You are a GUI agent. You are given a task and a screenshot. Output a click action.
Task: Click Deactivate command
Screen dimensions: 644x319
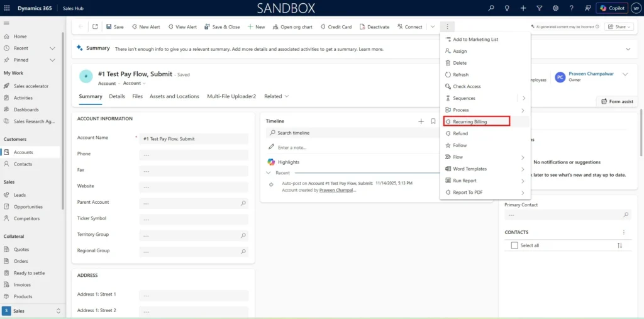(x=374, y=26)
